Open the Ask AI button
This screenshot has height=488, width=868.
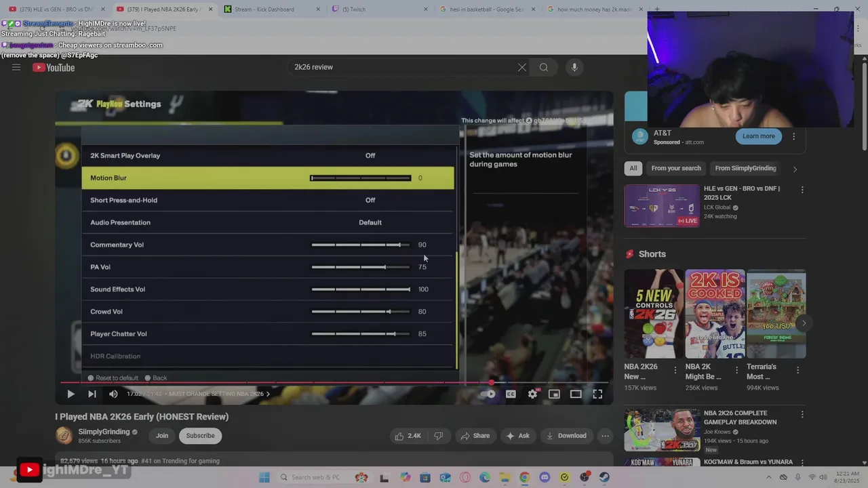pos(517,436)
